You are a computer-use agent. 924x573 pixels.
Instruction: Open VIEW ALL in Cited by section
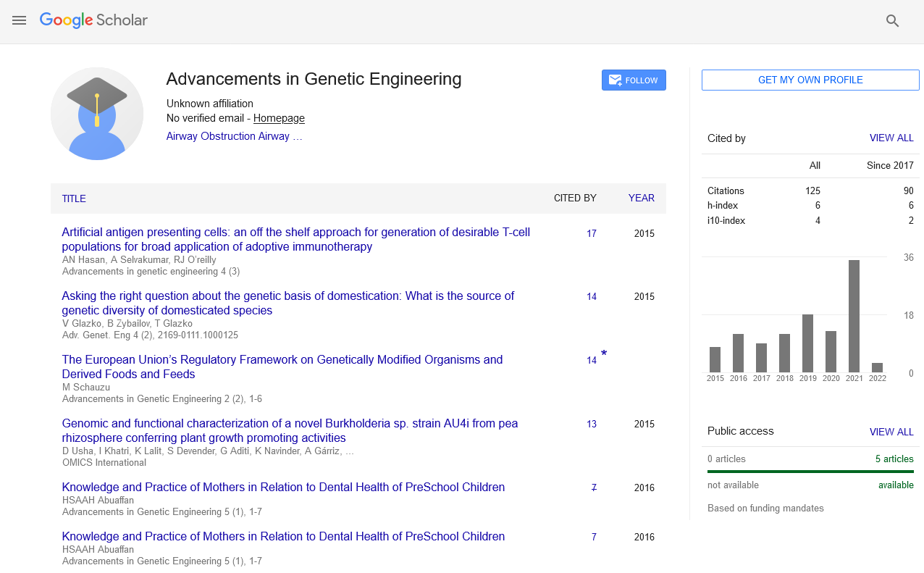891,138
